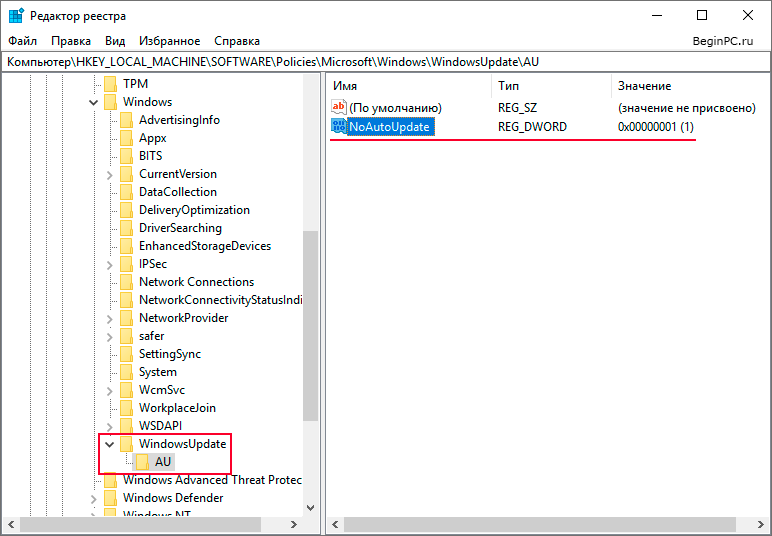Click the REG_DWORD type cell
The image size is (772, 536).
point(532,127)
